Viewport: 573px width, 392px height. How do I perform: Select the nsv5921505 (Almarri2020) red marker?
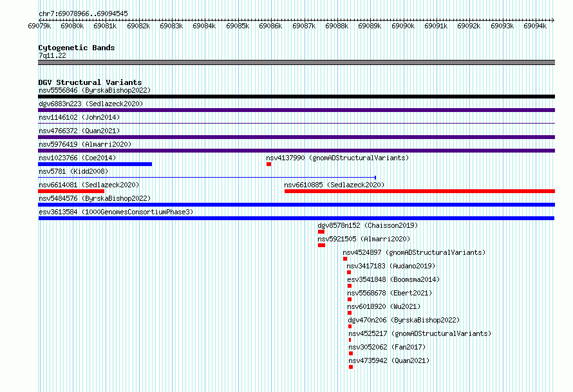pyautogui.click(x=321, y=245)
